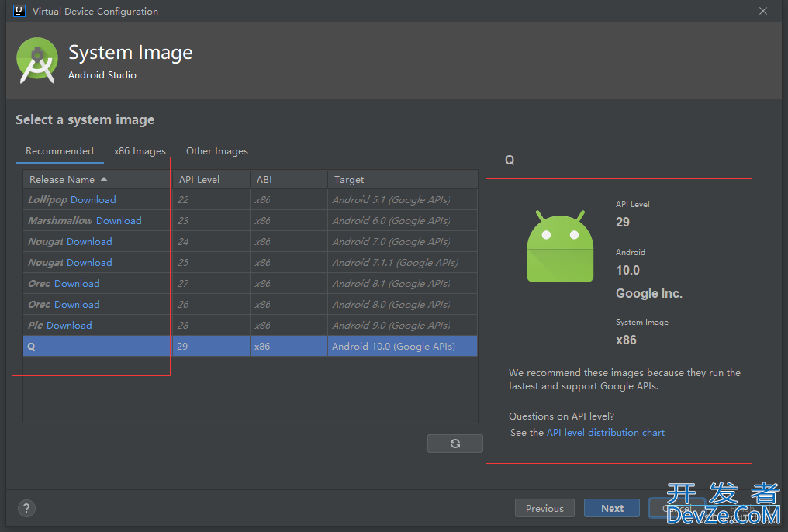
Task: Select the Android 9.0 (Google APIs) target cell
Action: coord(403,326)
